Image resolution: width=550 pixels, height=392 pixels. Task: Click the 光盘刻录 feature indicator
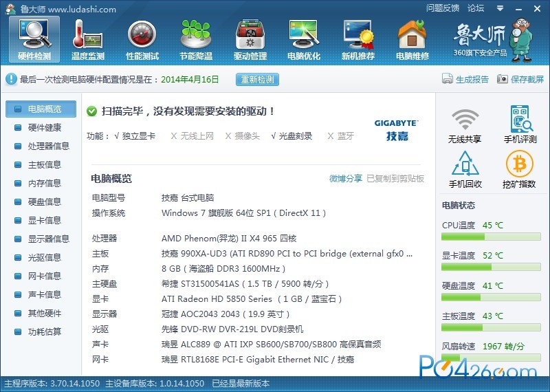click(291, 135)
